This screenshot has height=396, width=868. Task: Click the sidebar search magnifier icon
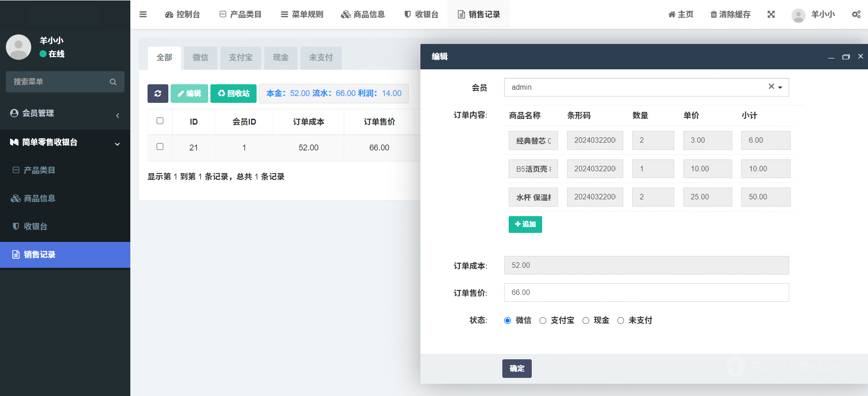(x=113, y=82)
